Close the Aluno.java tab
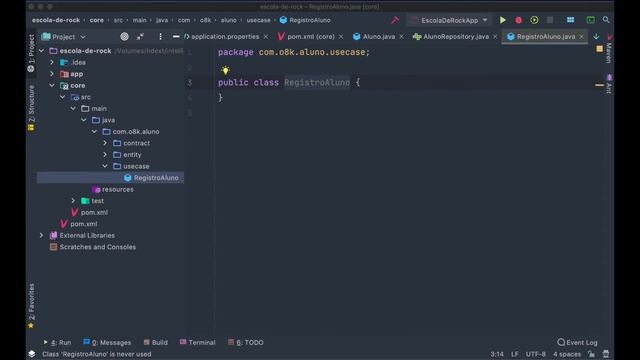Viewport: 640px width, 360px height. click(x=401, y=37)
